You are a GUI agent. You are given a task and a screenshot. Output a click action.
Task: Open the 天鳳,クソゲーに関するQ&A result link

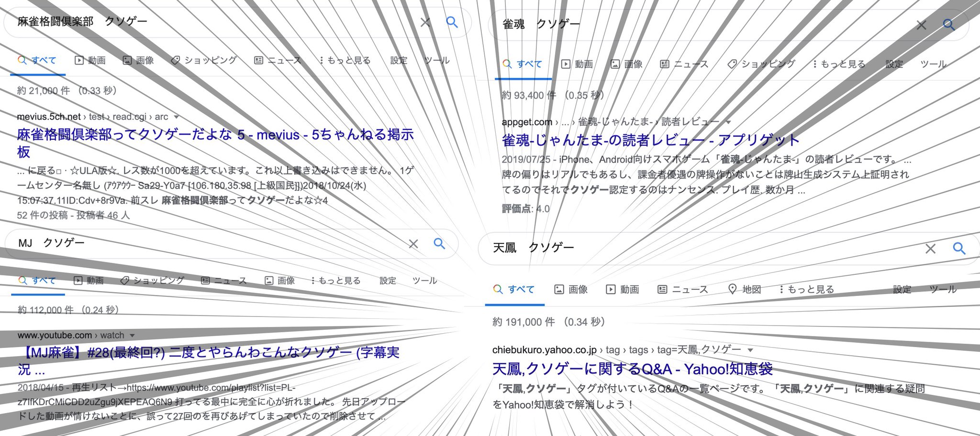(x=633, y=369)
